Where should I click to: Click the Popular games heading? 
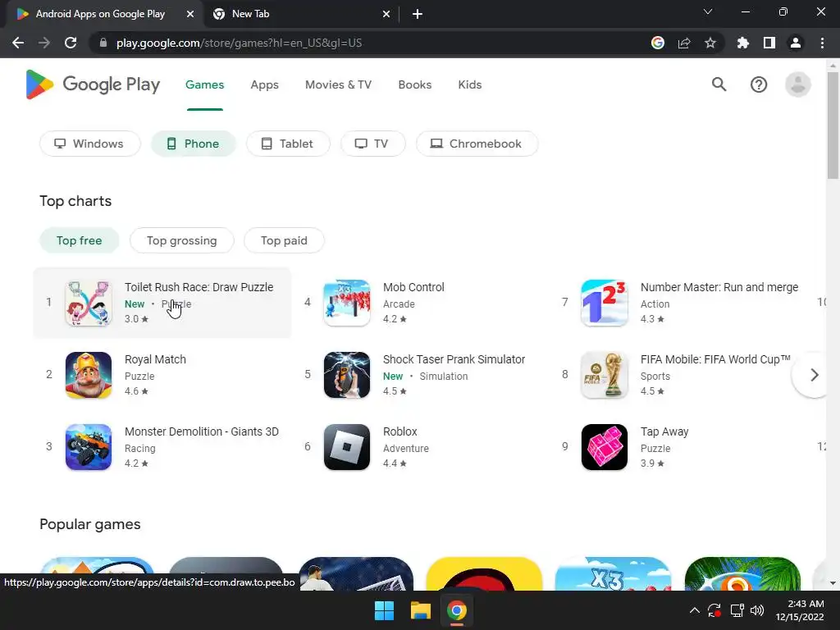(x=90, y=524)
